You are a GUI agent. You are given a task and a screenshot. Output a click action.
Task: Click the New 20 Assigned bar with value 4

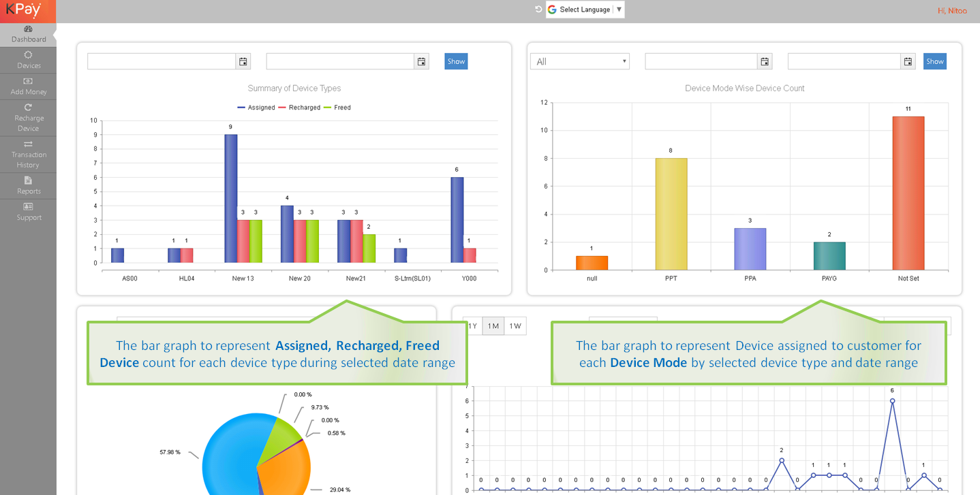[x=288, y=234]
